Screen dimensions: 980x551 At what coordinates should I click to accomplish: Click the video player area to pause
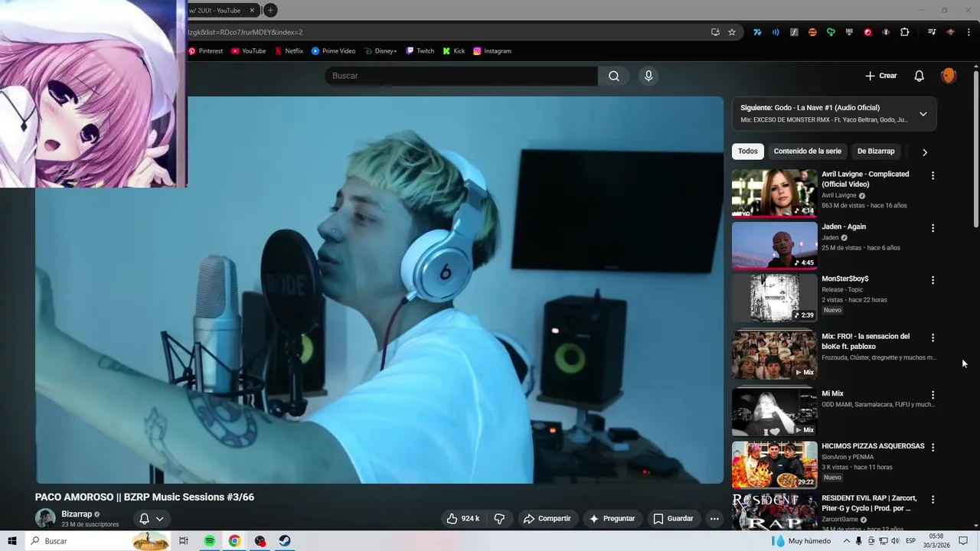point(379,289)
